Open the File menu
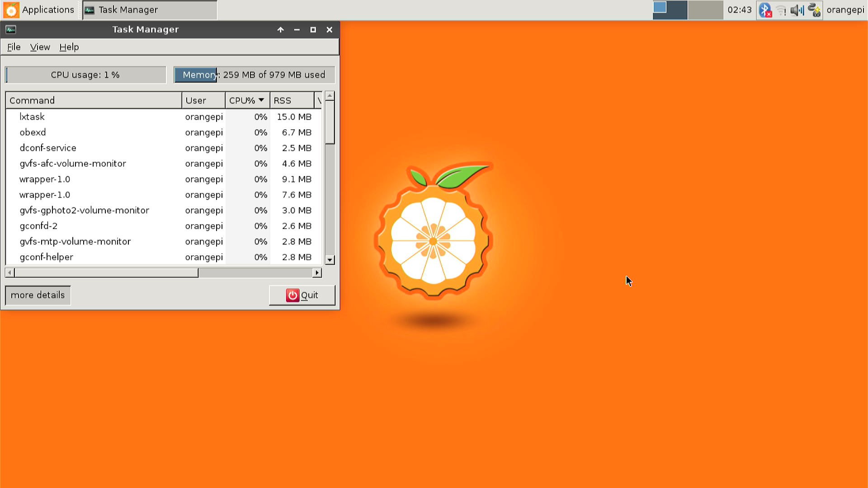 tap(14, 47)
